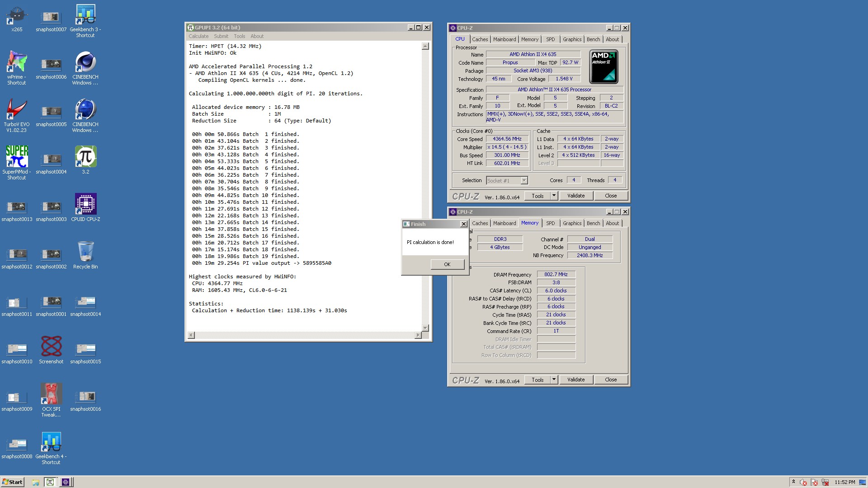Launch the wPrime shortcut
The width and height of the screenshot is (868, 488).
click(17, 68)
